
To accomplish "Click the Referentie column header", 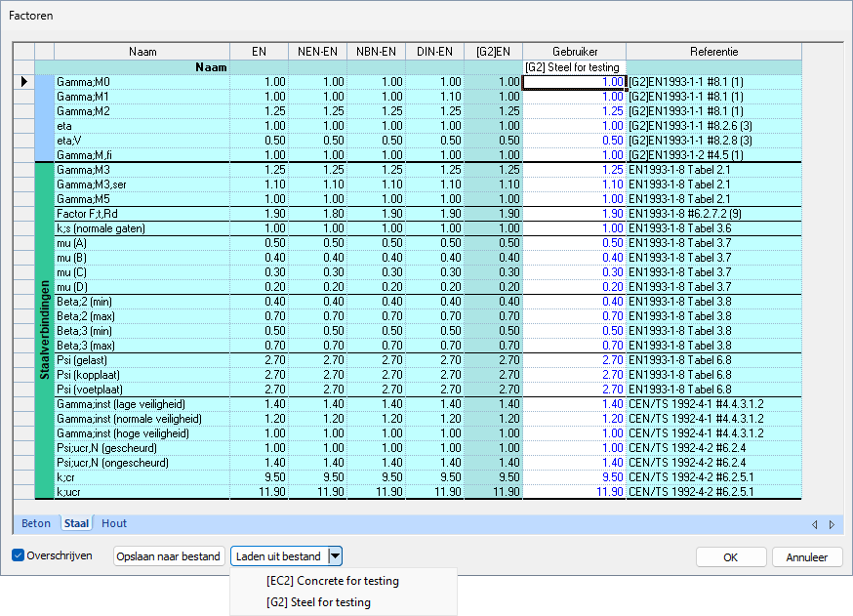I will (x=713, y=52).
